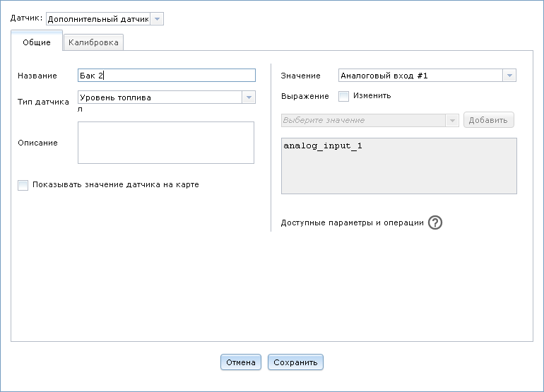Open the Тип датчика dropdown arrow
Screen dimensions: 544x392
click(x=248, y=97)
